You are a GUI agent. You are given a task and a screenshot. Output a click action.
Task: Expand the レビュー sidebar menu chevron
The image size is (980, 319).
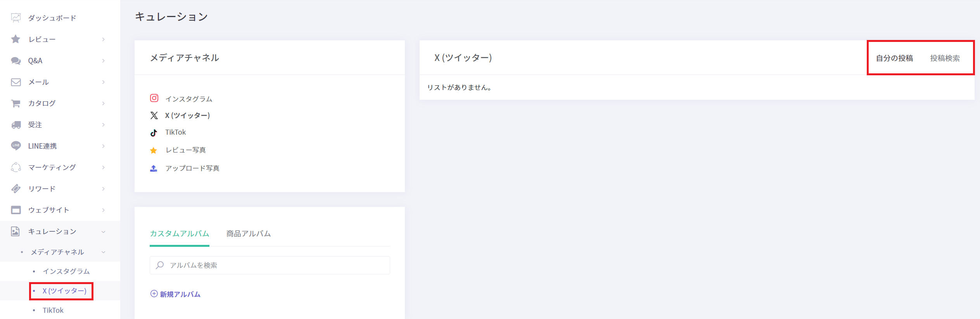pyautogui.click(x=103, y=39)
